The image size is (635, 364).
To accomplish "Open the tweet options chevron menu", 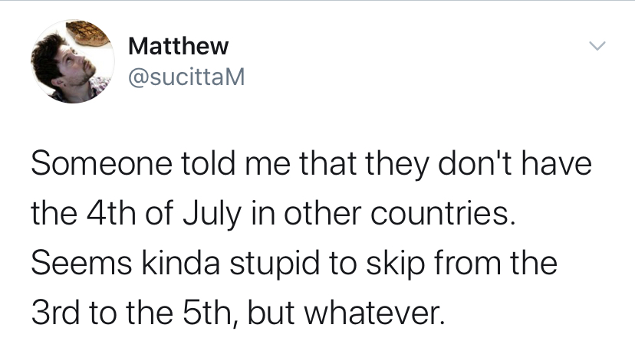I will [597, 46].
